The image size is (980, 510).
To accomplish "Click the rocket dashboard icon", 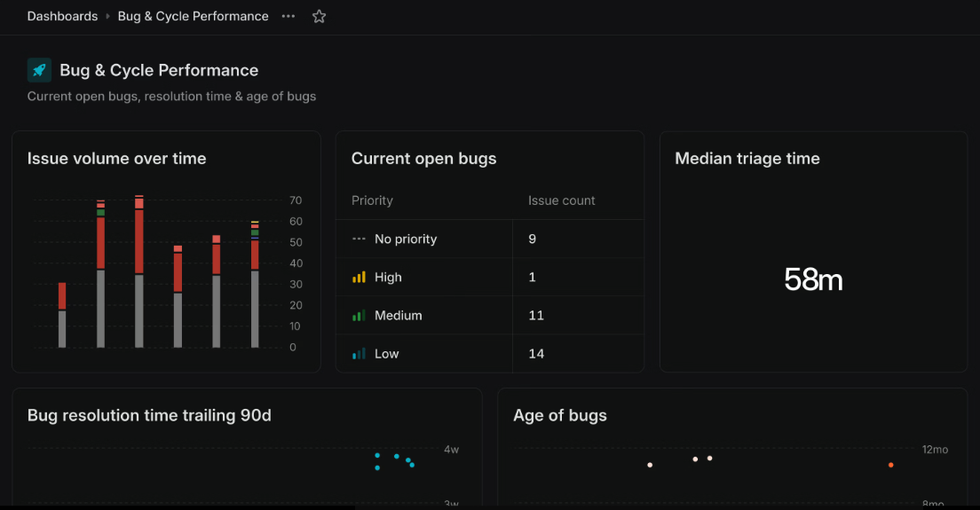I will (x=39, y=70).
